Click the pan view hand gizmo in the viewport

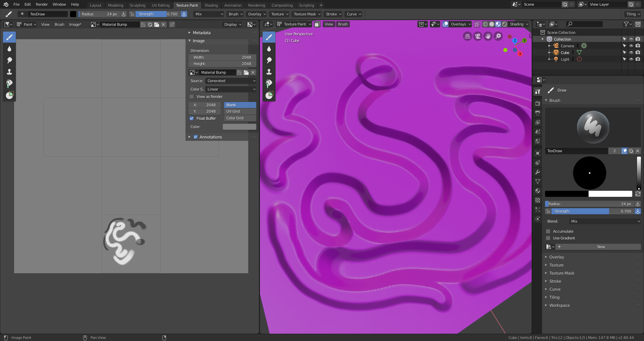point(488,36)
